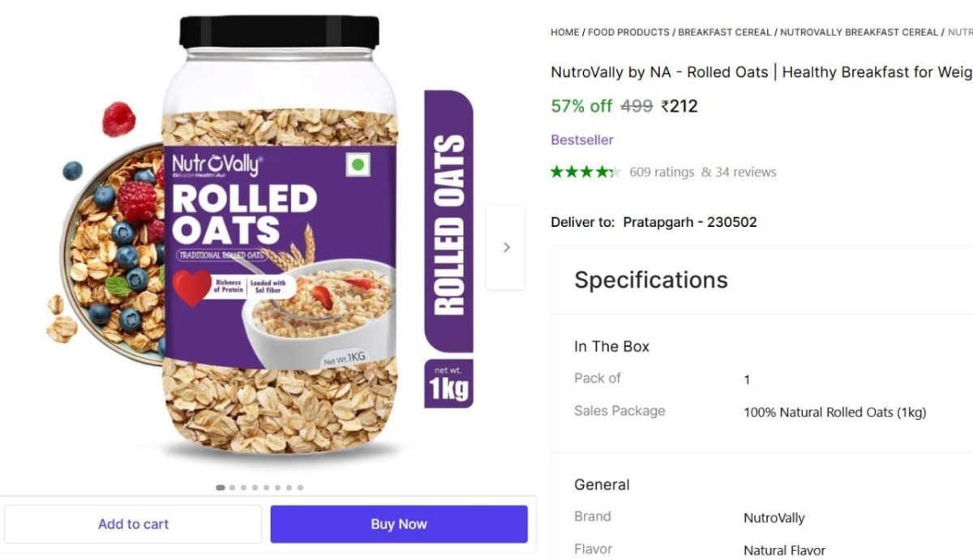Open the HOME breadcrumb

pyautogui.click(x=565, y=32)
